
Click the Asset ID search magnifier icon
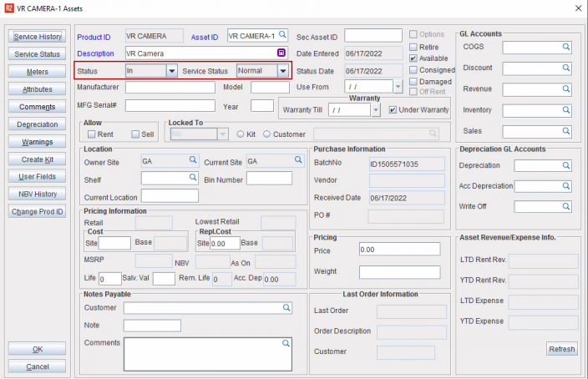tap(282, 36)
